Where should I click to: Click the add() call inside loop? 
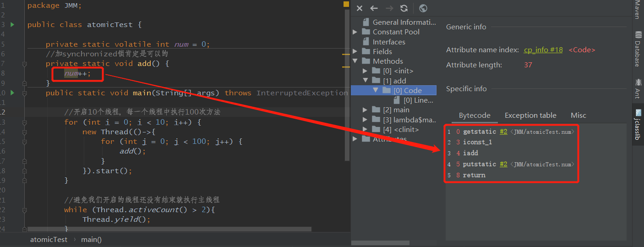click(x=133, y=151)
